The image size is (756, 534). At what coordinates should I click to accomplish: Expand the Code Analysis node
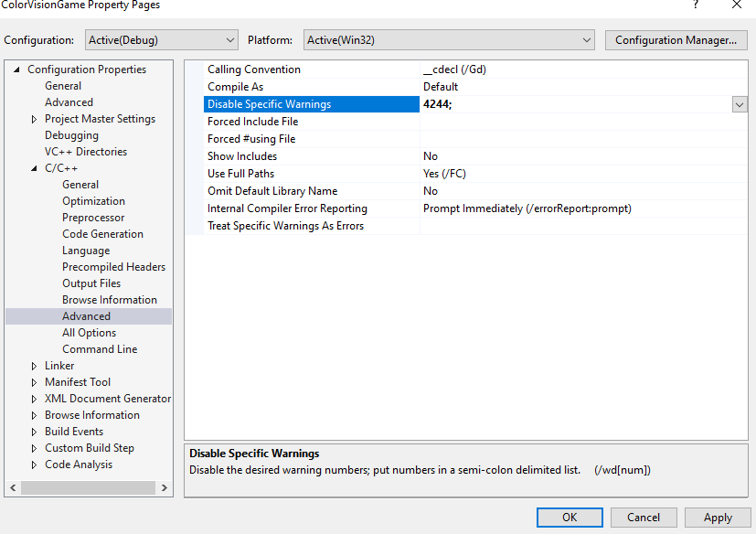(x=35, y=465)
